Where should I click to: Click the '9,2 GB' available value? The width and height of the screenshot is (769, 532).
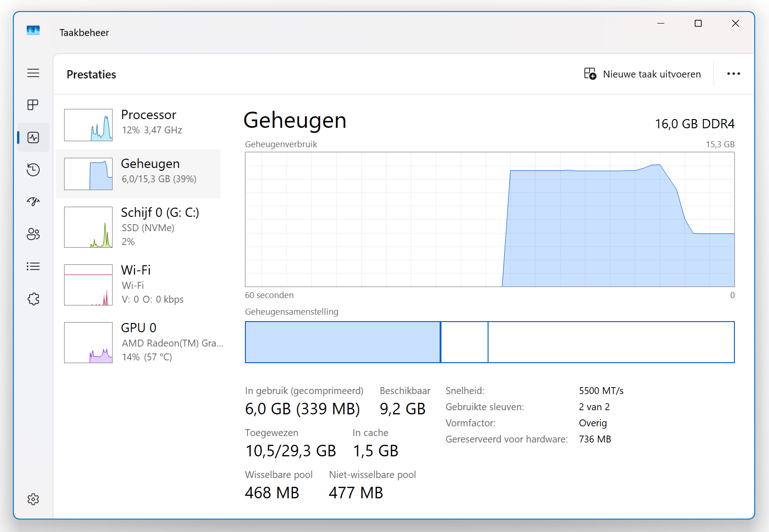(402, 409)
